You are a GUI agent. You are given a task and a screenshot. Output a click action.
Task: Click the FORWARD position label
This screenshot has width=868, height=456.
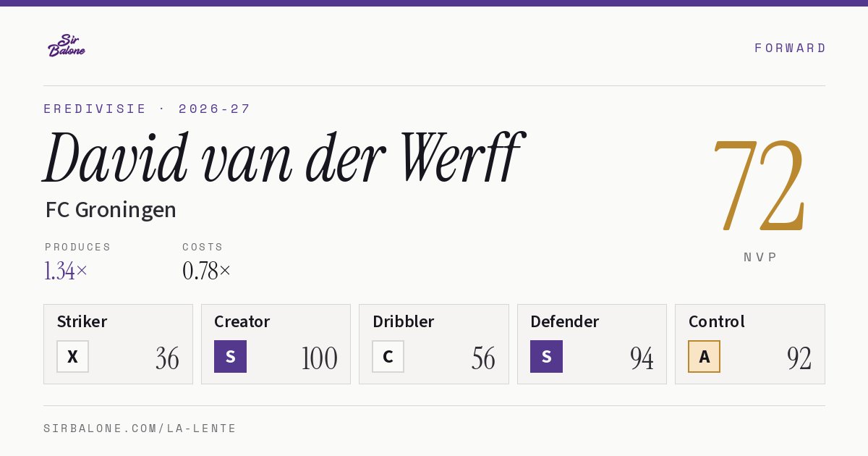click(x=790, y=48)
